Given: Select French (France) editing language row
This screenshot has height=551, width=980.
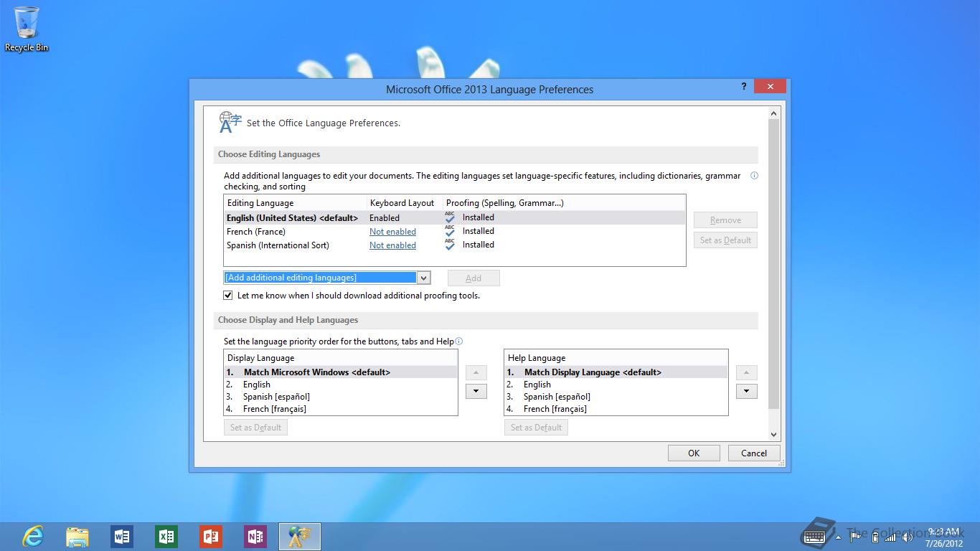Looking at the screenshot, I should pyautogui.click(x=455, y=231).
